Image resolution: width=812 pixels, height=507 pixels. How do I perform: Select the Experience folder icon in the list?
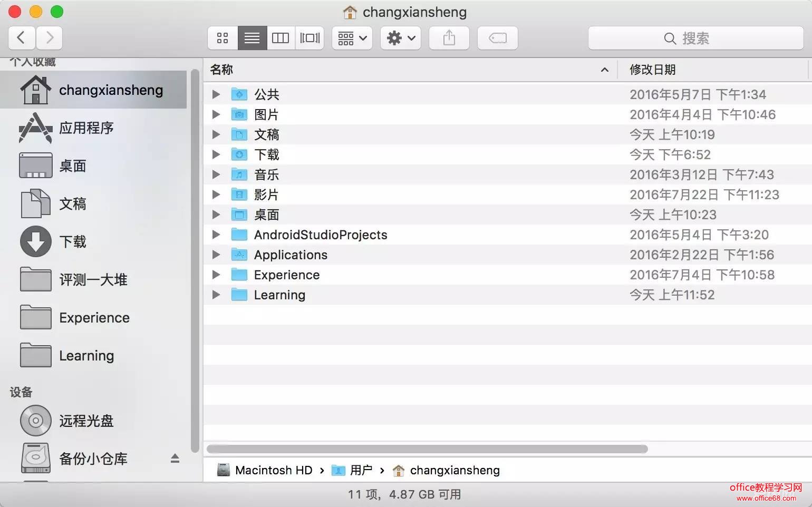(239, 275)
